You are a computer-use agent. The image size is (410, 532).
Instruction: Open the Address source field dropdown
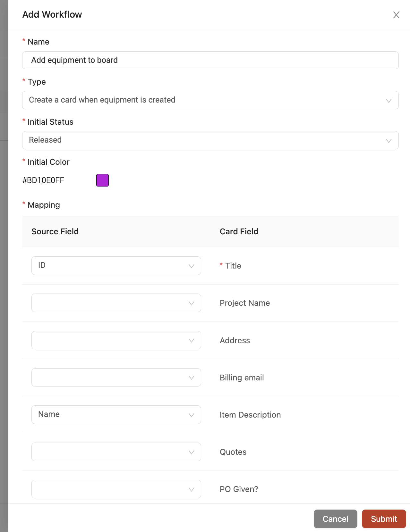[116, 340]
